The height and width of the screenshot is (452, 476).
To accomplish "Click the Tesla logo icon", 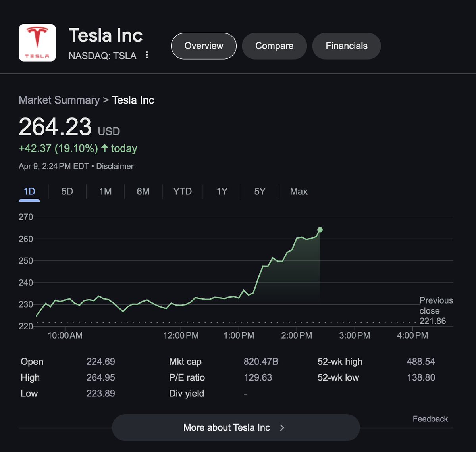I will tap(37, 43).
